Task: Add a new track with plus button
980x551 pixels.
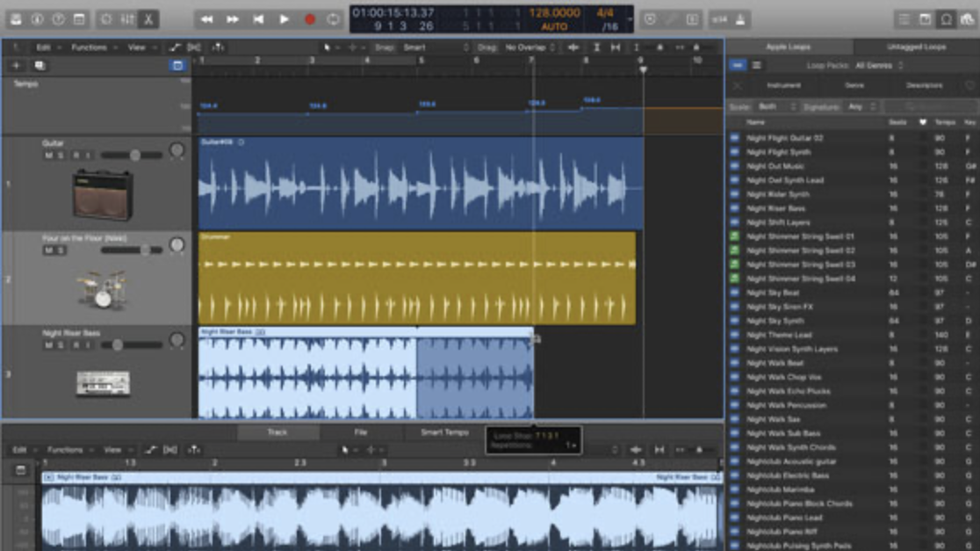Action: click(17, 66)
